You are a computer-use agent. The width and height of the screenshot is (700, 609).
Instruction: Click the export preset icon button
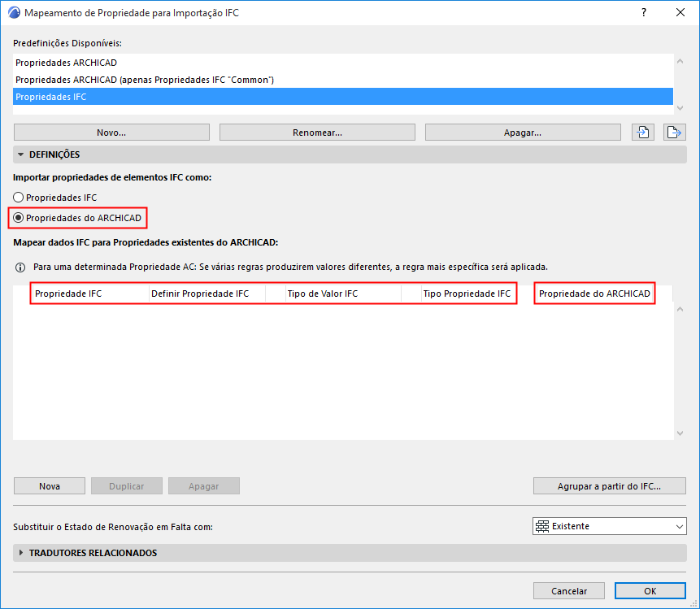point(674,133)
